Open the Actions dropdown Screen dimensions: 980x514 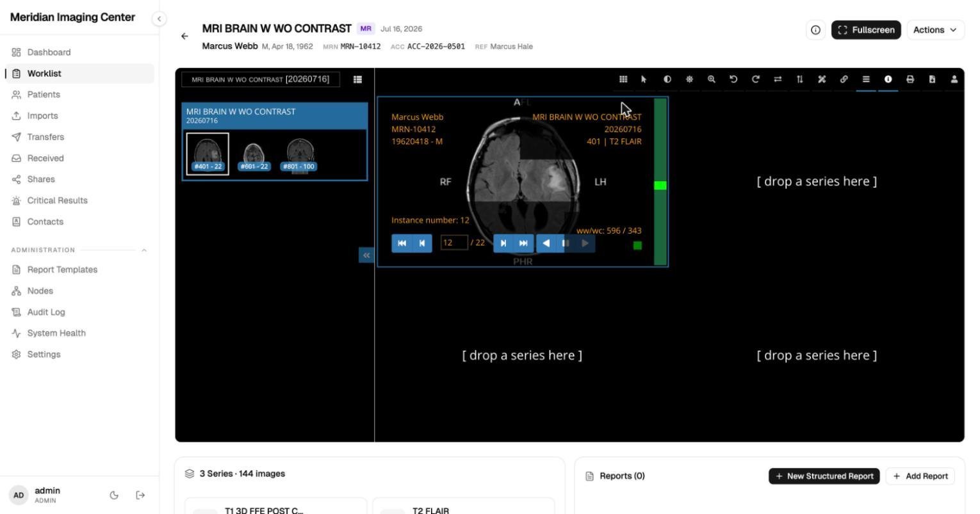(x=935, y=30)
